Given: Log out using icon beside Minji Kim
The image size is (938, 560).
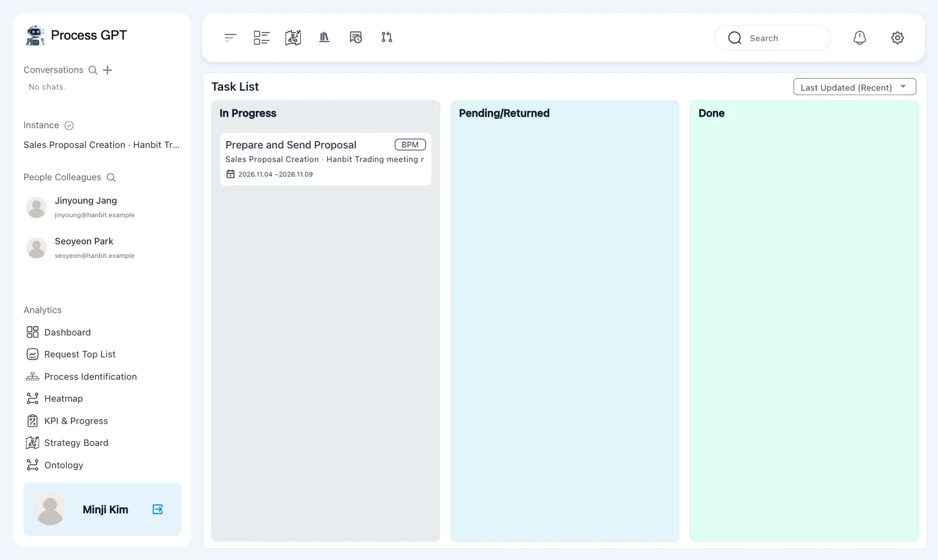Looking at the screenshot, I should (158, 509).
